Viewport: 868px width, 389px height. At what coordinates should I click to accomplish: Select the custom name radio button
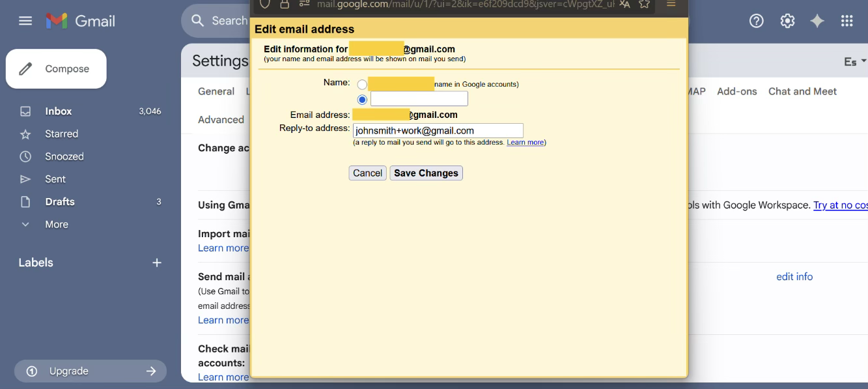(x=363, y=100)
